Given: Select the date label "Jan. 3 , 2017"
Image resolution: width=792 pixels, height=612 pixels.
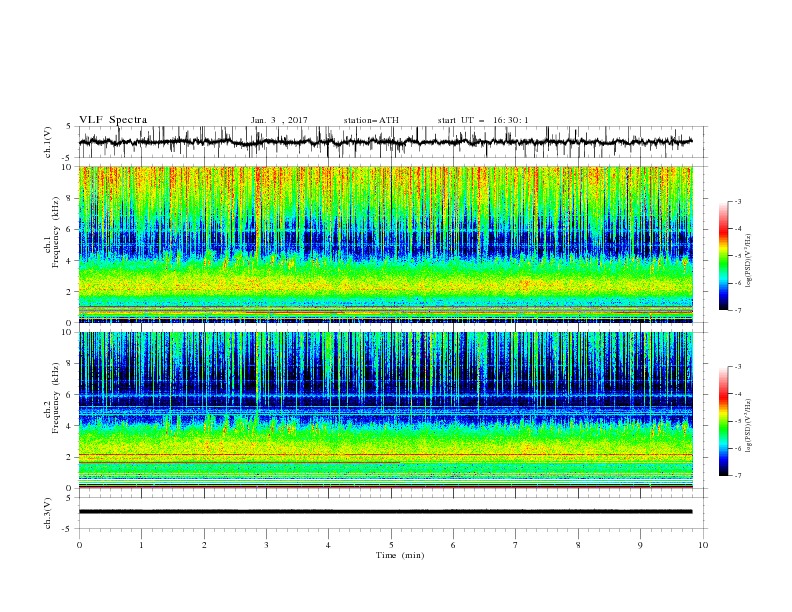Looking at the screenshot, I should pyautogui.click(x=279, y=120).
